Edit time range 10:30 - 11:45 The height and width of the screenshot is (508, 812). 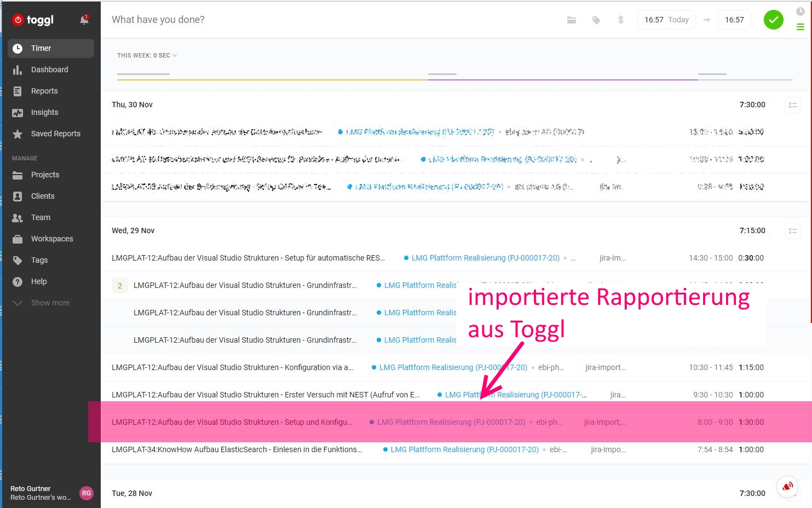pos(711,367)
